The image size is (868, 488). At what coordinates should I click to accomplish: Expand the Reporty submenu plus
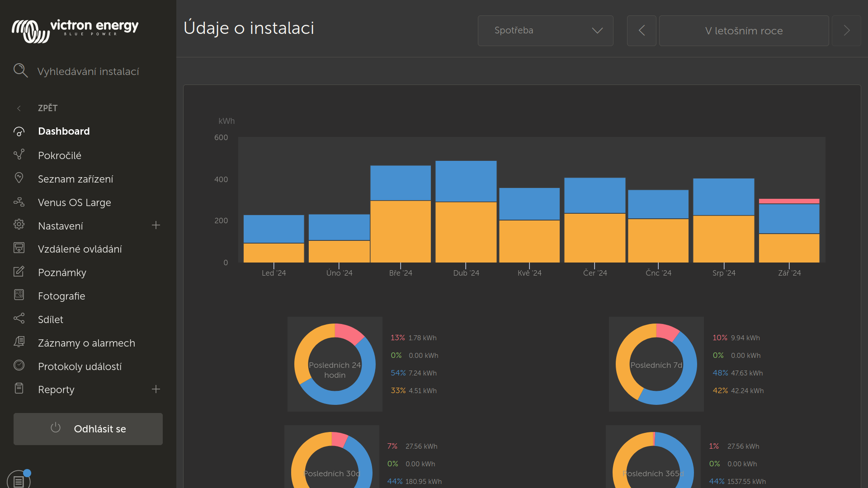tap(156, 389)
